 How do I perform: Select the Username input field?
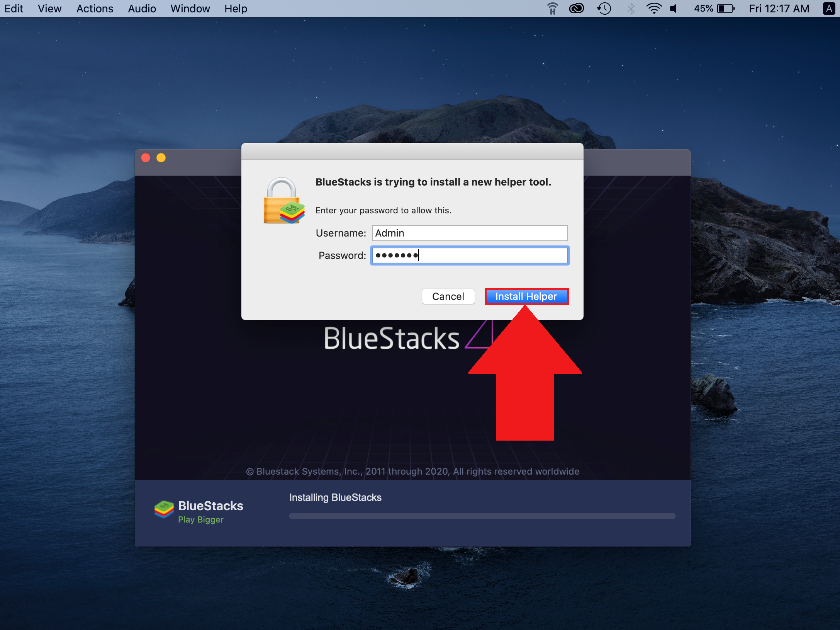[470, 233]
